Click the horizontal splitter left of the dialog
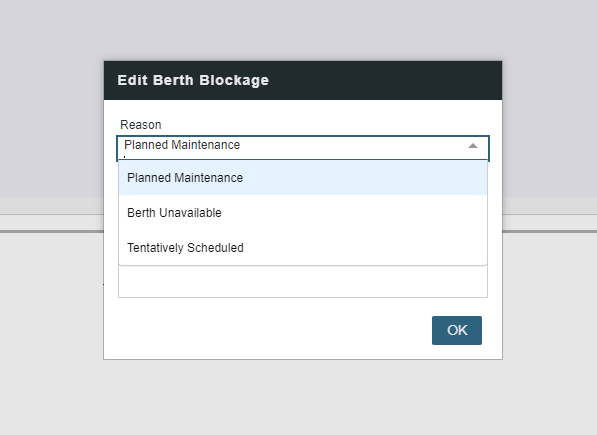Screen dimensions: 597x435 tap(51, 231)
